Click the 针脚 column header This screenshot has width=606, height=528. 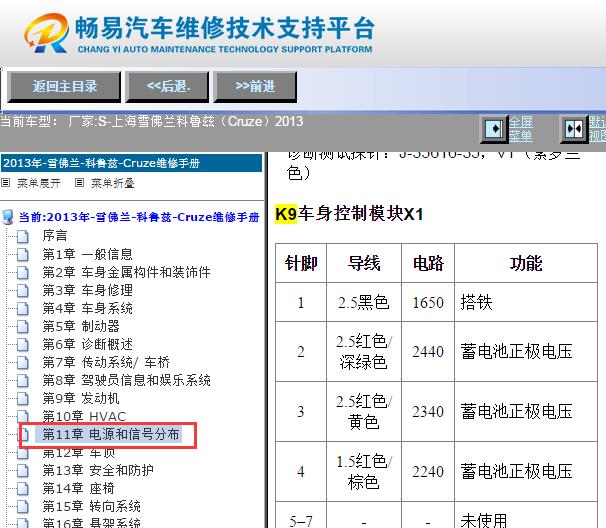[301, 263]
